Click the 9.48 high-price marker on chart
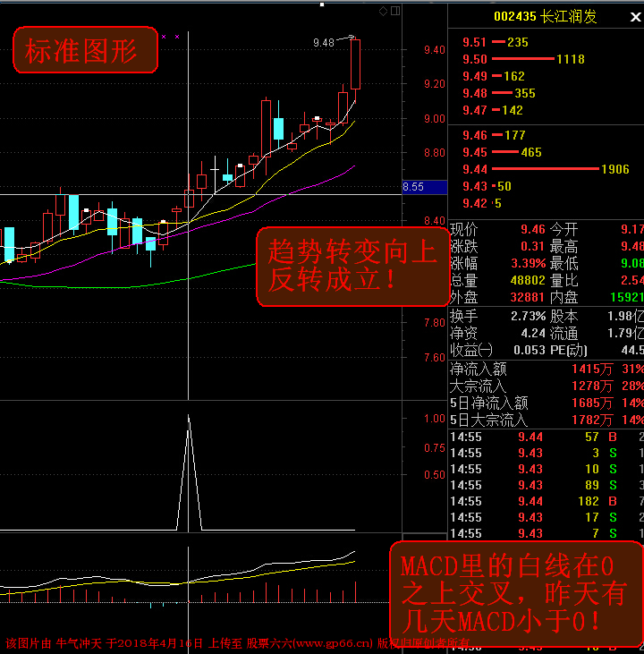Screen dimensions: 644x654 tap(324, 42)
